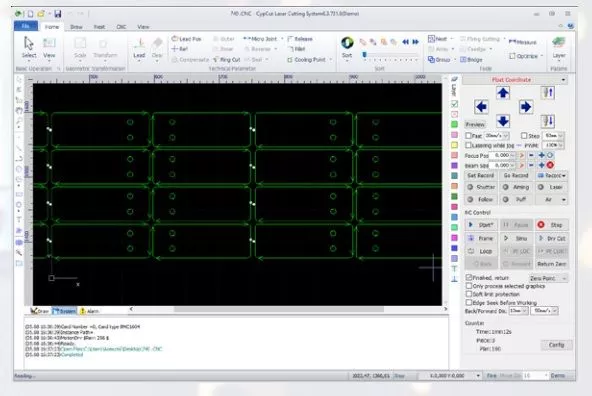
Task: Jog the laser head left arrow
Action: [x=481, y=107]
